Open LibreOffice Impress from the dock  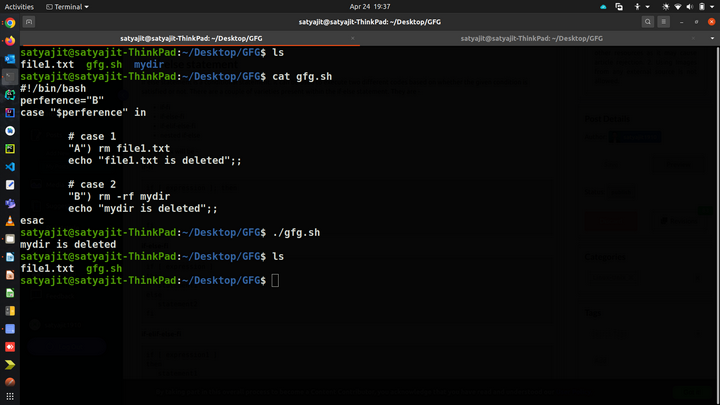pos(10,275)
